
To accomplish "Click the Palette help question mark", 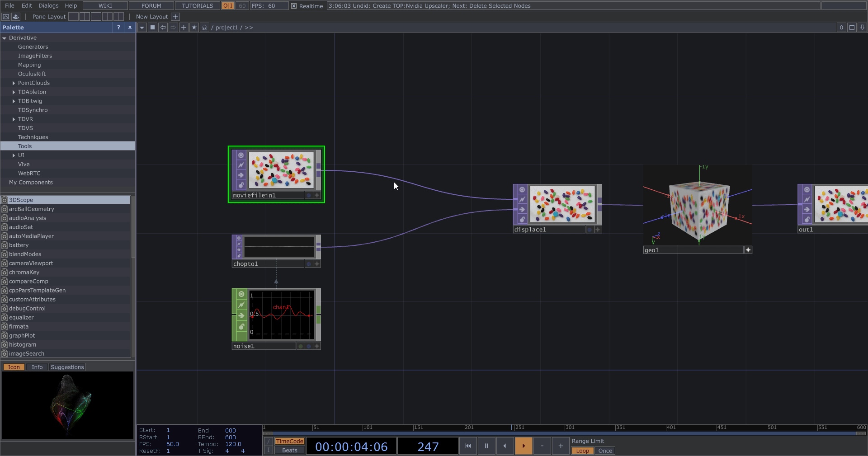I will click(118, 28).
